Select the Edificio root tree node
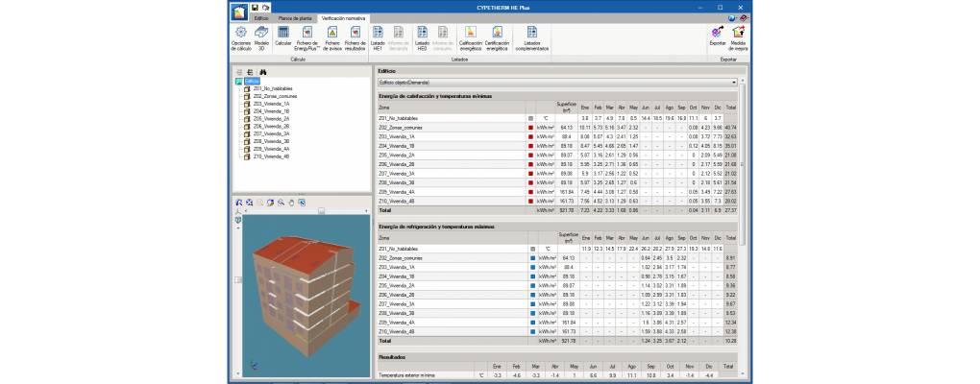The height and width of the screenshot is (384, 980). tap(252, 82)
